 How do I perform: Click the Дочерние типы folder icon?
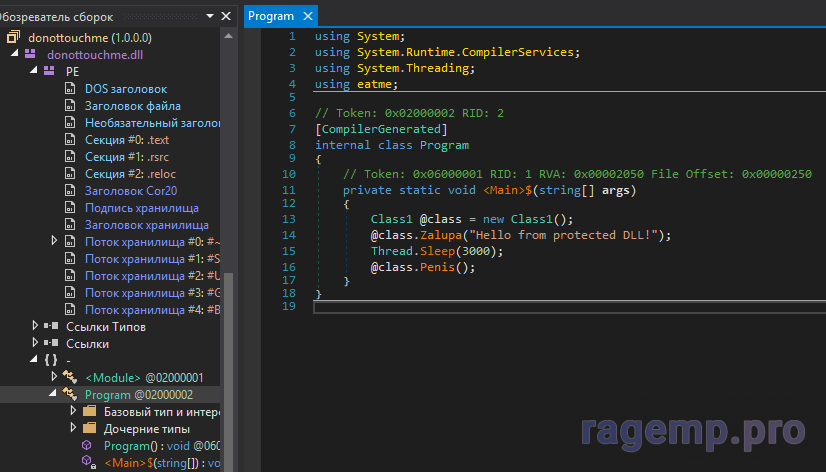(90, 428)
